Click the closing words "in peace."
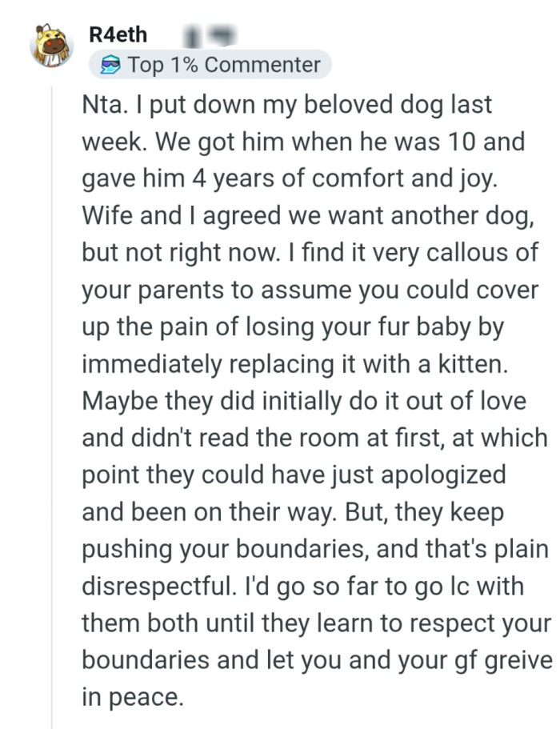Screen dimensions: 560x729 (x=133, y=697)
